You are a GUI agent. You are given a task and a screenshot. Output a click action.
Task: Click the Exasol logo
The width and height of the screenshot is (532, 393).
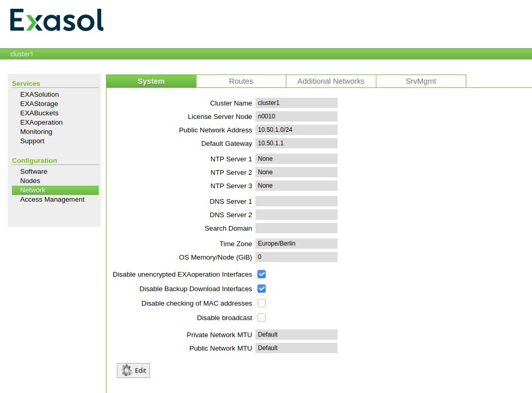(x=57, y=20)
